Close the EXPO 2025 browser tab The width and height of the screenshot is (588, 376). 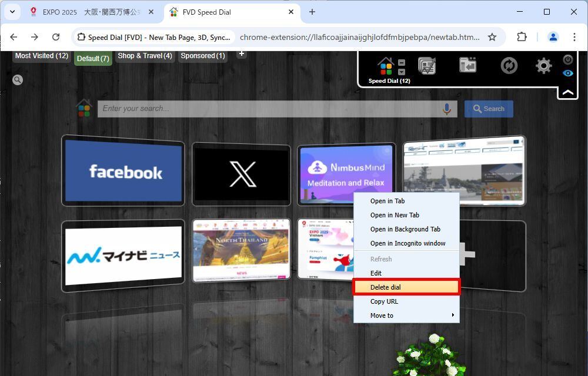(x=151, y=12)
